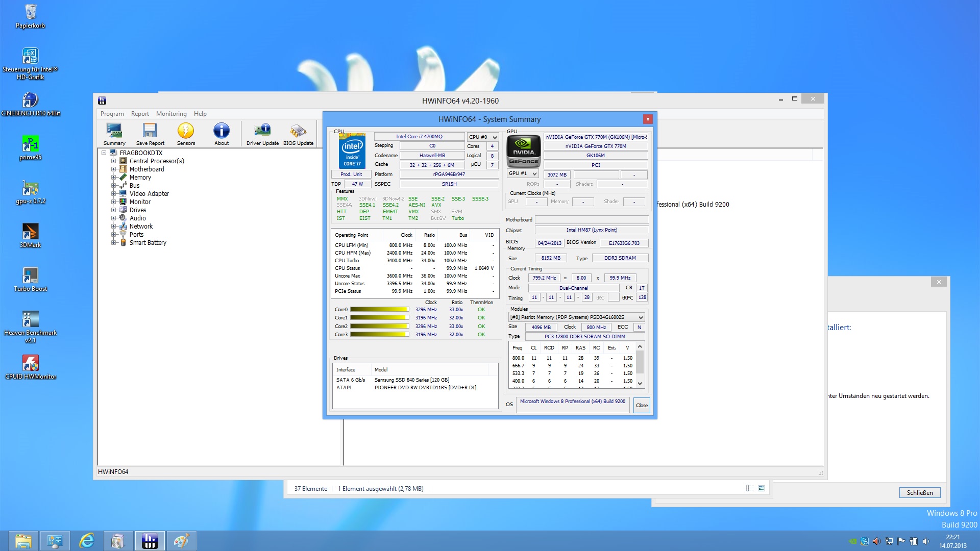This screenshot has height=551, width=980.
Task: Open the CPU #0 selector dropdown
Action: click(x=482, y=137)
